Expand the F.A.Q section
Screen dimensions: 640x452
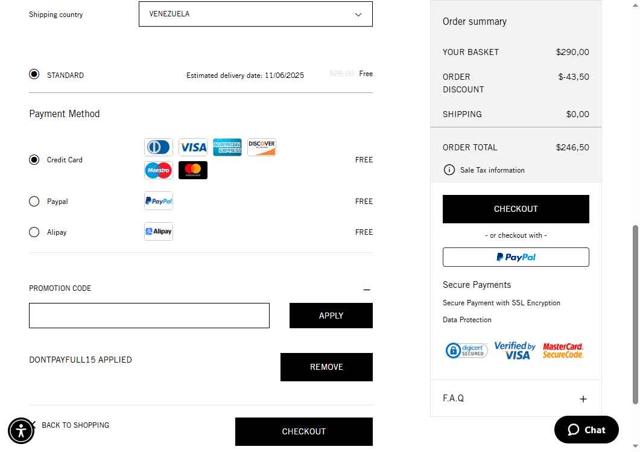[583, 399]
